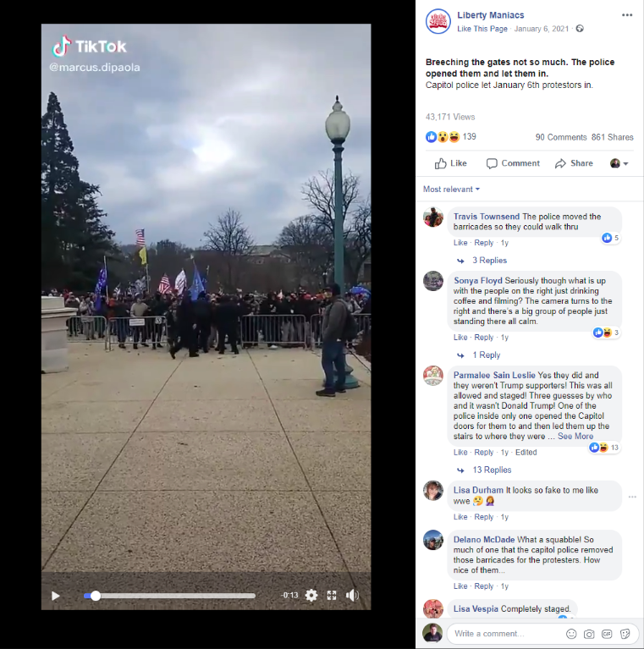Add a sticker to comment
Viewport: 644px width, 649px height.
tap(625, 634)
